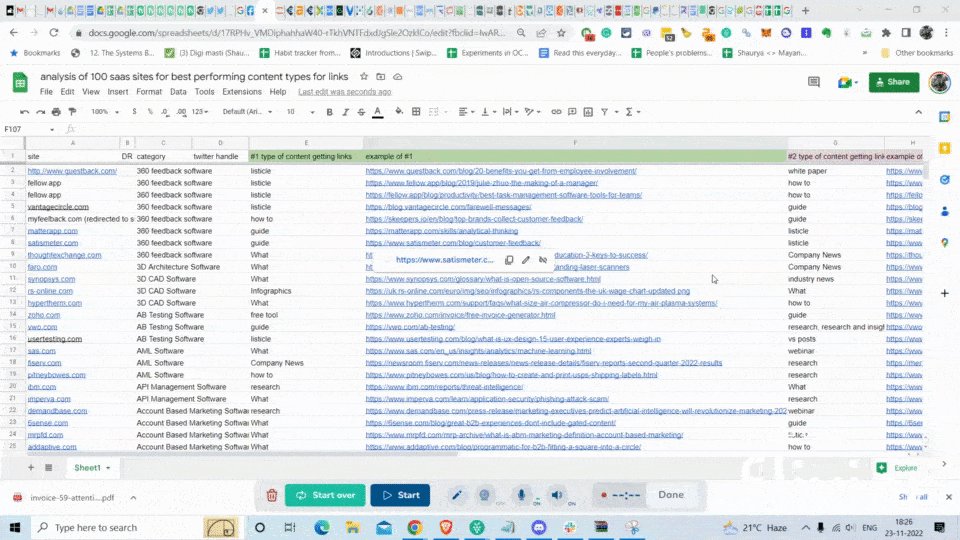The width and height of the screenshot is (960, 540).
Task: Open the Sheet1 tab options arrow
Action: click(x=108, y=468)
